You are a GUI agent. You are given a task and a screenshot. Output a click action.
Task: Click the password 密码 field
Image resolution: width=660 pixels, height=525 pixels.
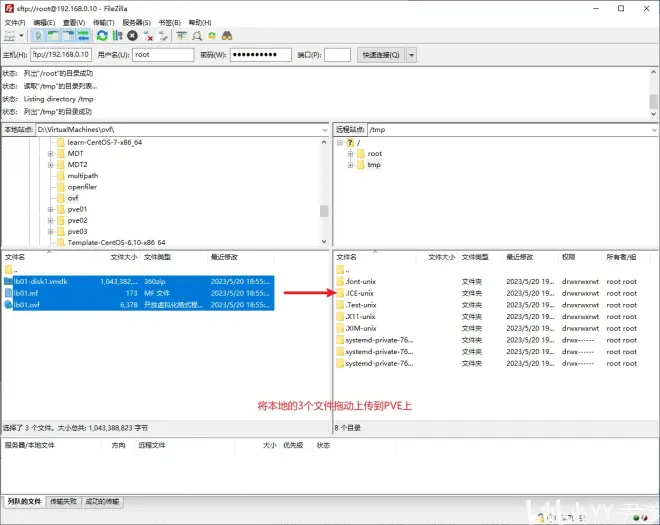pos(261,55)
